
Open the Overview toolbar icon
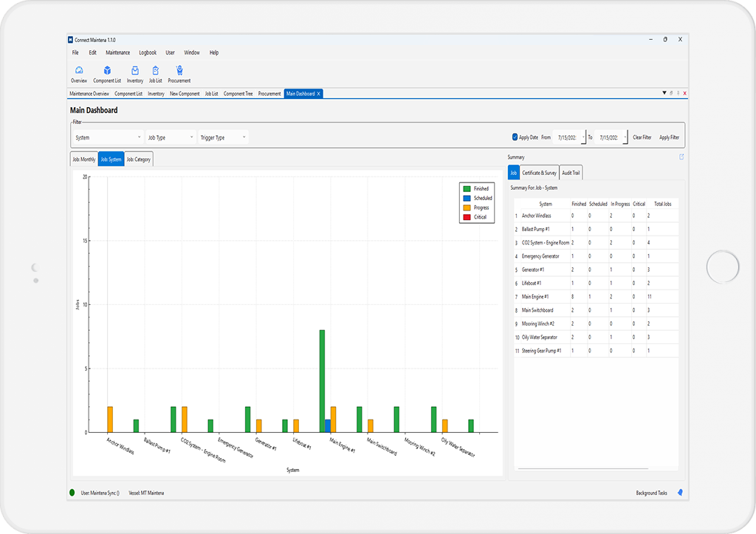pos(79,70)
